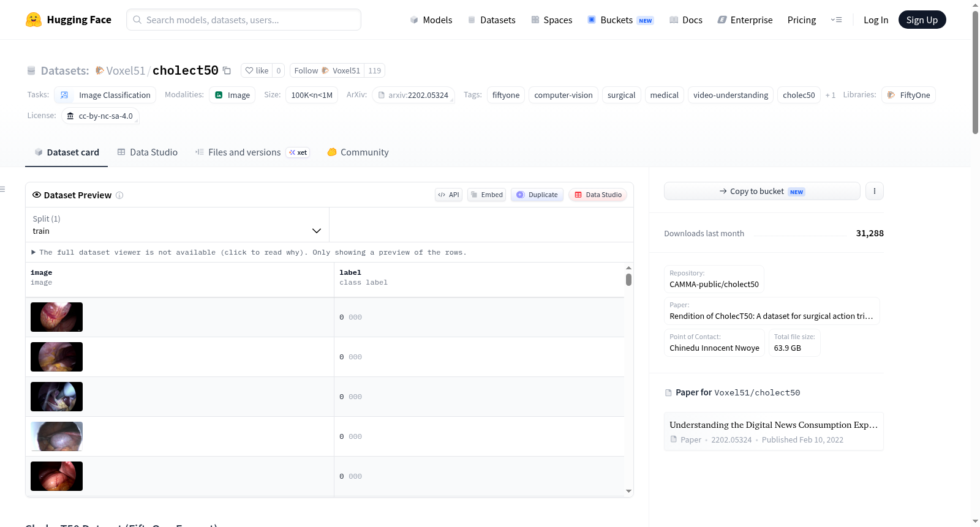Click the Follow Voxel51 button
This screenshot has height=527, width=980.
pos(327,70)
